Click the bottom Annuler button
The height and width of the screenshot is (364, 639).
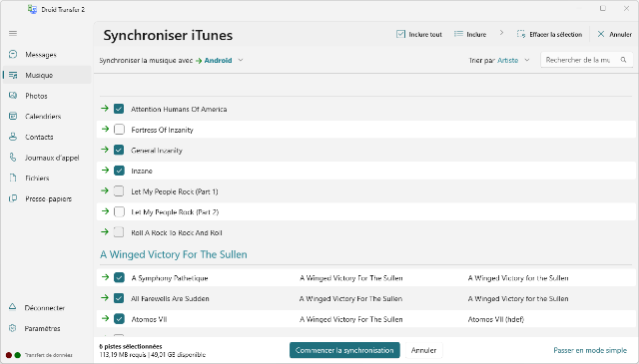[x=423, y=350]
